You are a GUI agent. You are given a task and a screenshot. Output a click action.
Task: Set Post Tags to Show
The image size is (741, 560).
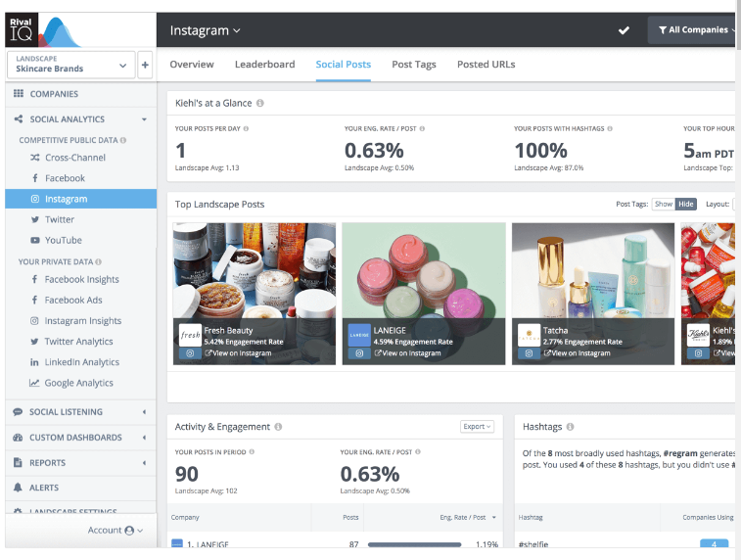coord(664,205)
